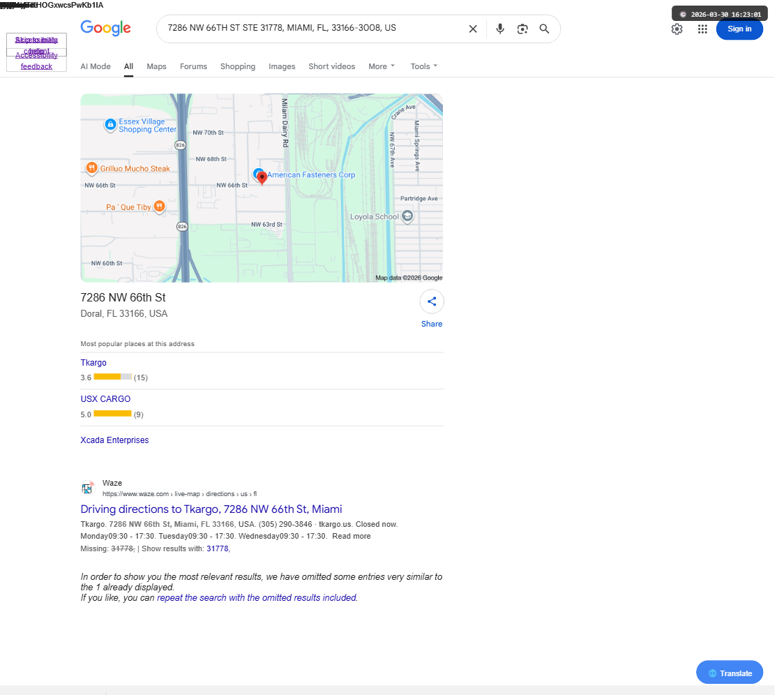Click the red location pin on map
Image resolution: width=784 pixels, height=695 pixels.
[262, 178]
